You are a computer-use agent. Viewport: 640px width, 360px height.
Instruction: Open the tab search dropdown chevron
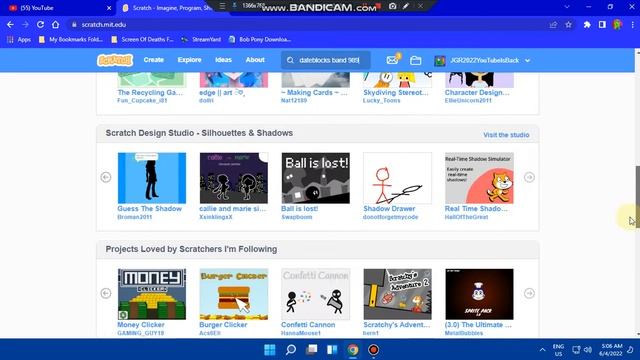click(x=567, y=7)
